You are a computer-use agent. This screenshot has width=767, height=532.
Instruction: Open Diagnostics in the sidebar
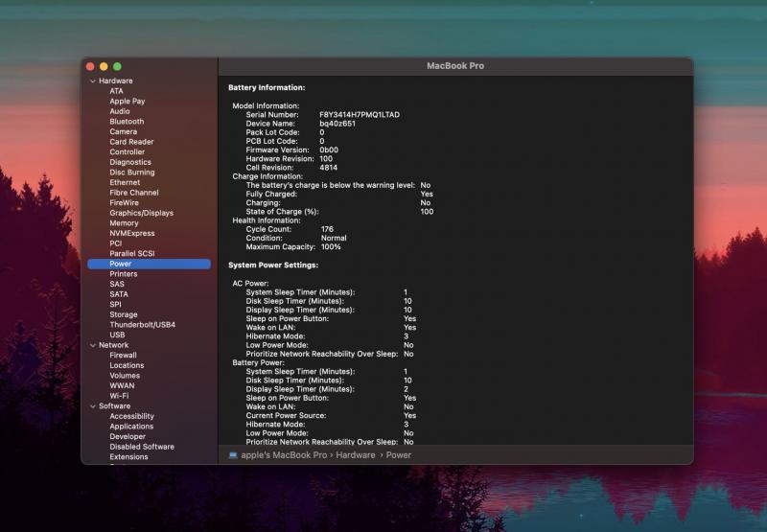(130, 162)
